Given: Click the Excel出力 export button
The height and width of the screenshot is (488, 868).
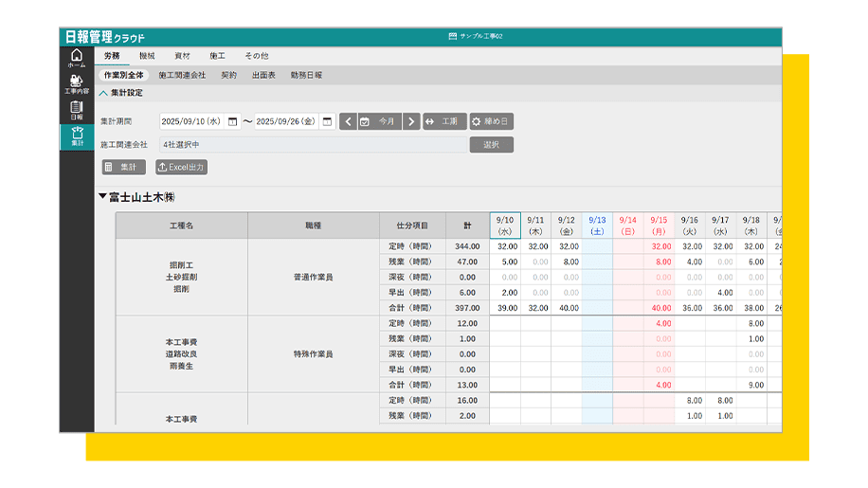Looking at the screenshot, I should click(x=181, y=167).
